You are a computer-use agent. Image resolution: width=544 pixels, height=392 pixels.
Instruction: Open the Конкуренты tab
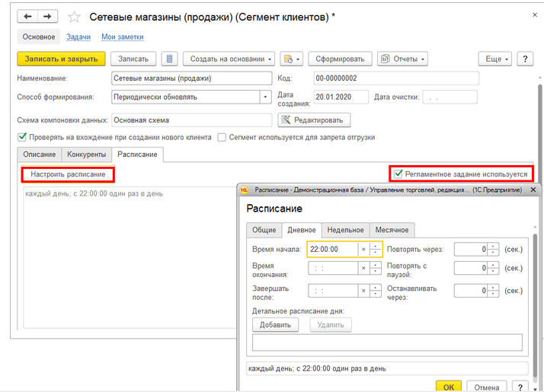coord(87,155)
